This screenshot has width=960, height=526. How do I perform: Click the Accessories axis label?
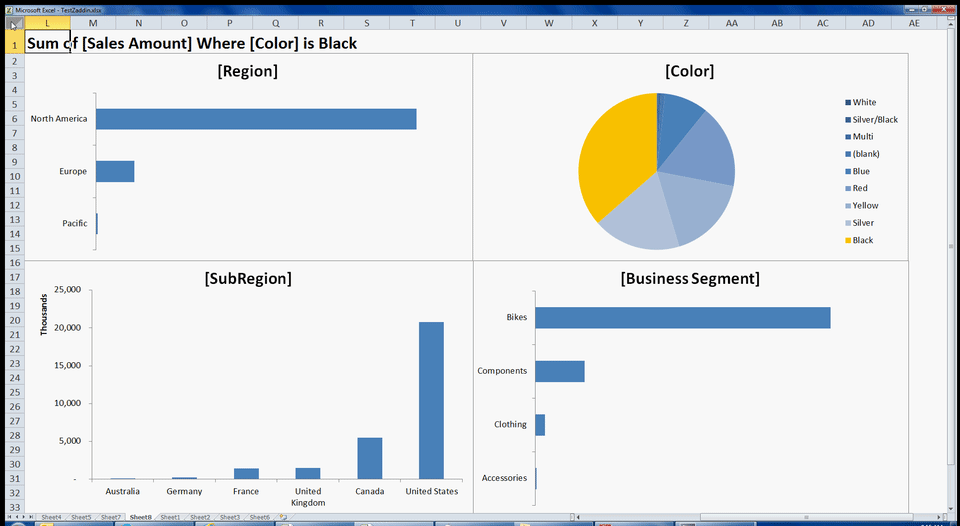(504, 478)
